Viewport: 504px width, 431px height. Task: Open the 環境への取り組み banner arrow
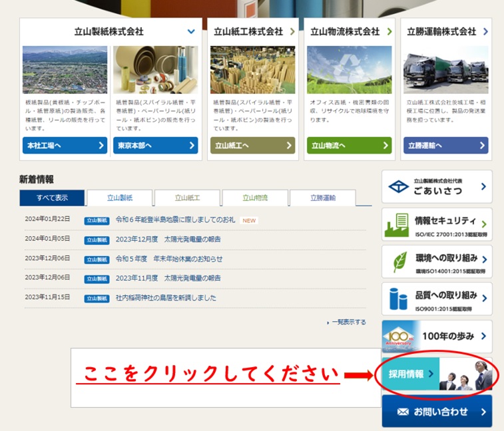coord(485,259)
